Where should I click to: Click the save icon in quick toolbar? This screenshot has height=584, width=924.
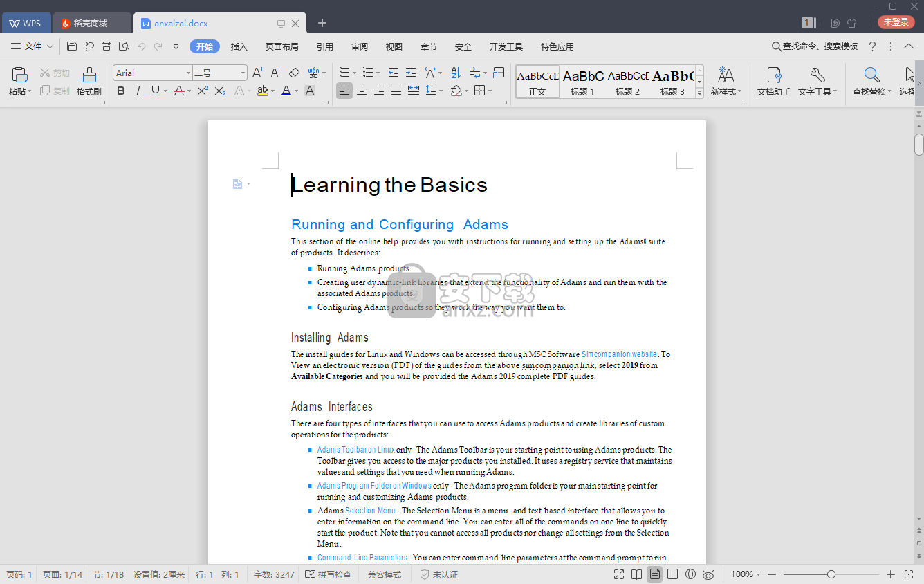point(72,46)
